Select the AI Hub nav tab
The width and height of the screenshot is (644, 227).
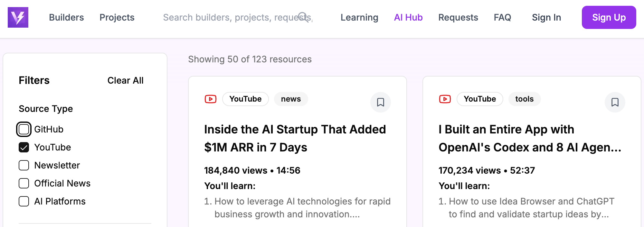point(408,17)
